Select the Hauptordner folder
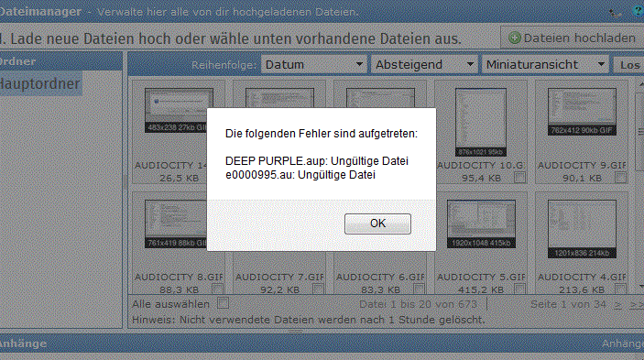This screenshot has width=644, height=360. (39, 83)
